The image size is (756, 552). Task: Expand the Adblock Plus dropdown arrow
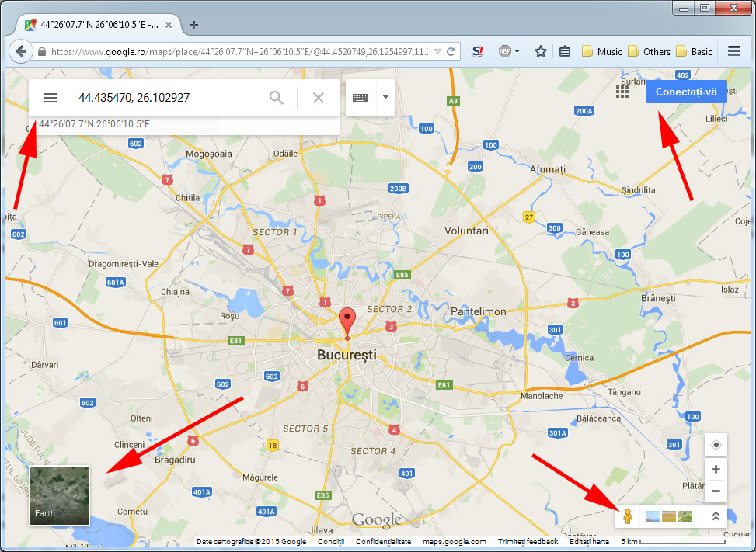click(x=517, y=51)
